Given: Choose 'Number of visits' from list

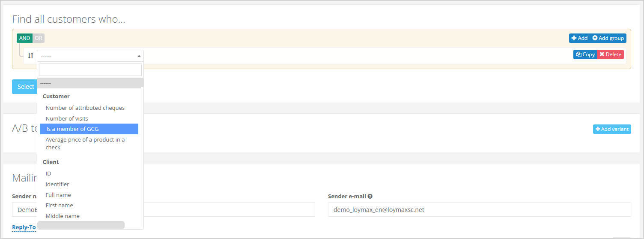Looking at the screenshot, I should (x=67, y=118).
